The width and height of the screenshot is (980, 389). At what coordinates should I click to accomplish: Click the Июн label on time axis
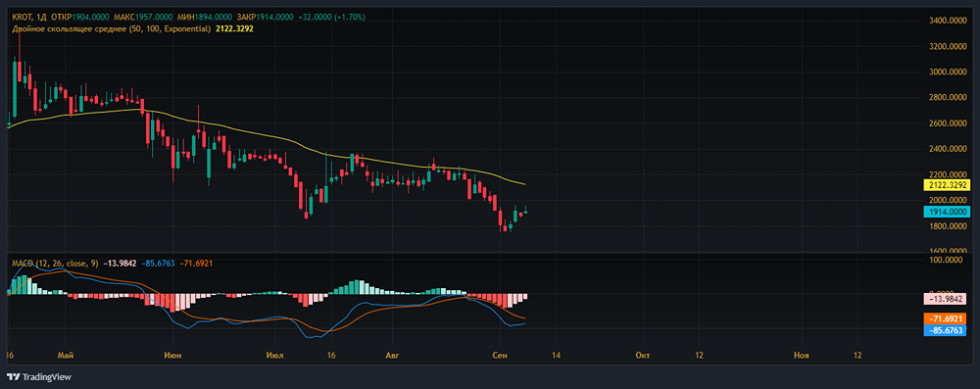(172, 356)
